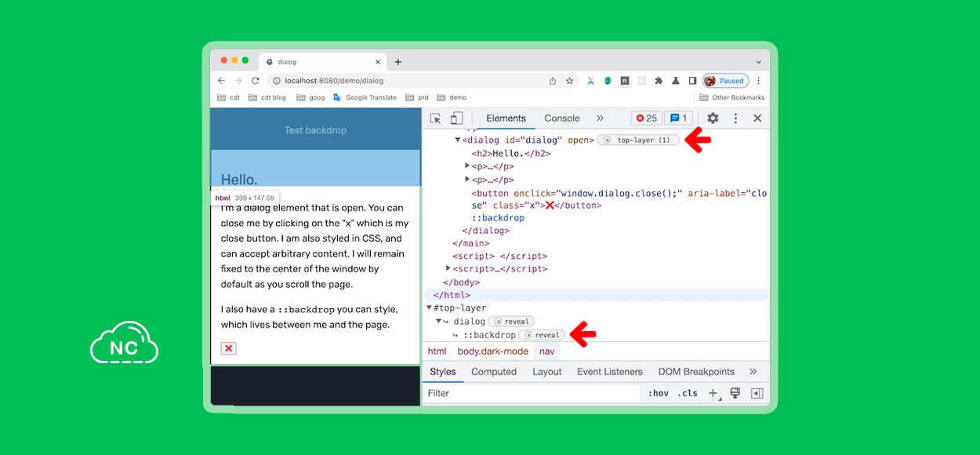This screenshot has height=455, width=980.
Task: Select nav in the breadcrumb bar
Action: pyautogui.click(x=546, y=351)
